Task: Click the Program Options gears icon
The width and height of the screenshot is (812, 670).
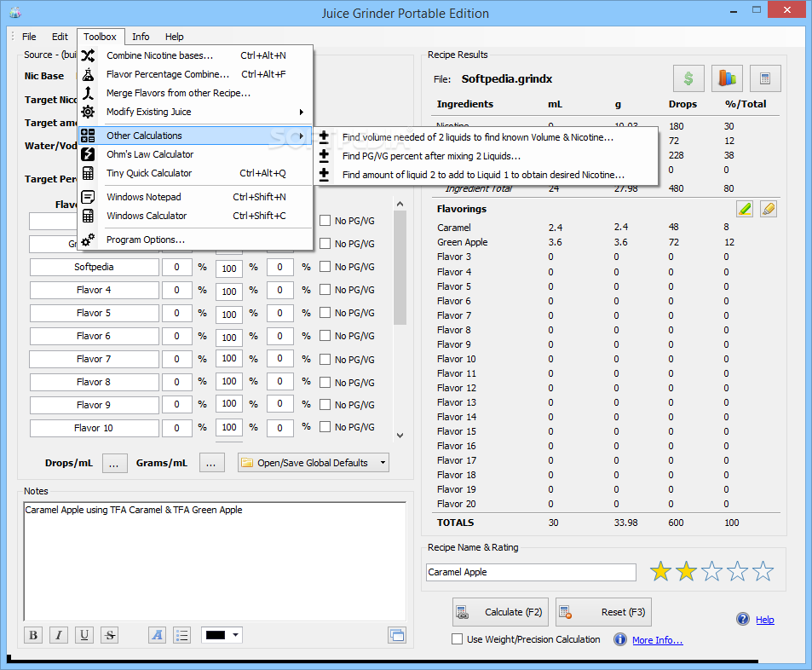Action: [88, 240]
